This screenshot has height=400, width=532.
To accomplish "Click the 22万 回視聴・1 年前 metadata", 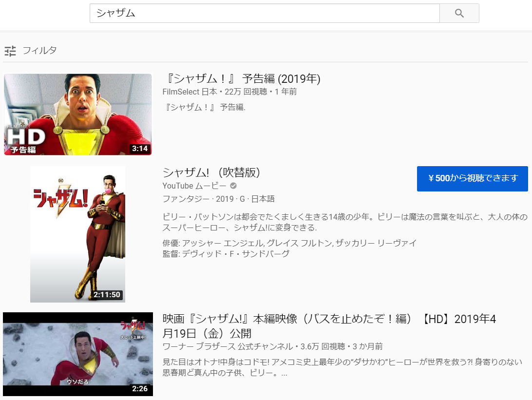I will click(x=261, y=92).
